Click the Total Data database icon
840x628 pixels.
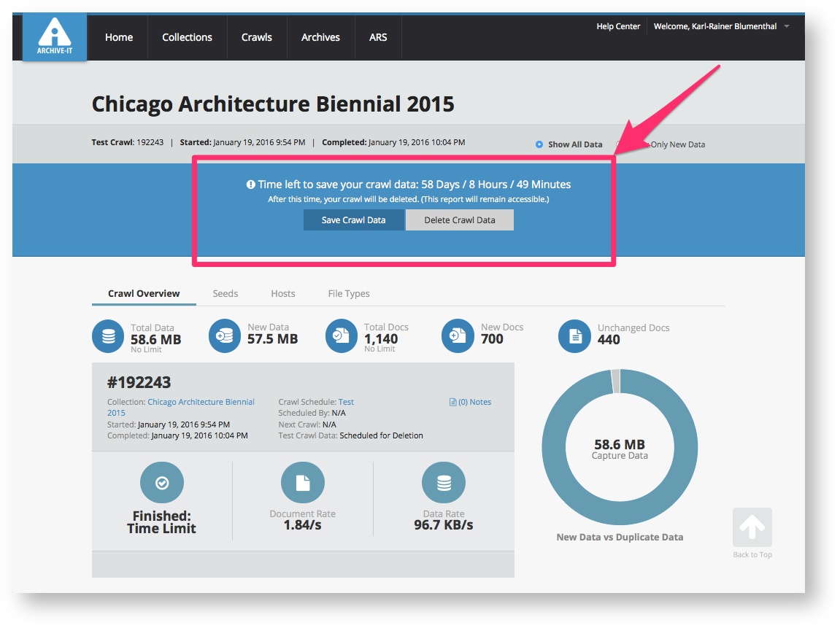coord(108,336)
